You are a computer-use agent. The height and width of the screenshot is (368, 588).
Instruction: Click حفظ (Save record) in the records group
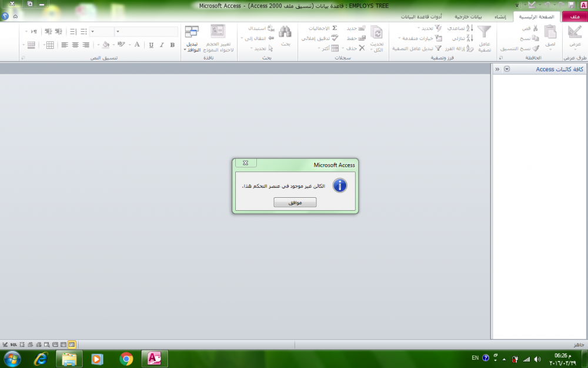tap(356, 38)
